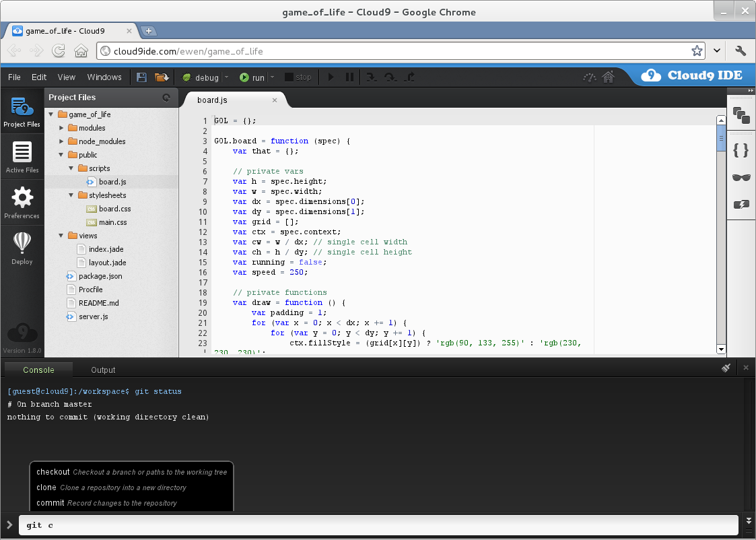Screen dimensions: 756x540
Task: Open the collaboration chat icon on right
Action: coord(741,116)
